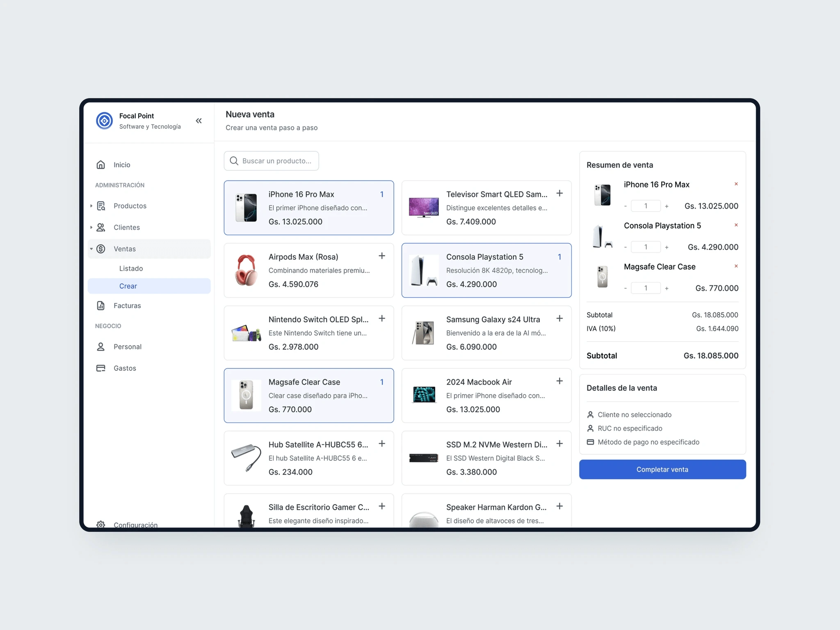The width and height of the screenshot is (840, 630).
Task: Expand the Clientes menu arrow
Action: point(91,227)
